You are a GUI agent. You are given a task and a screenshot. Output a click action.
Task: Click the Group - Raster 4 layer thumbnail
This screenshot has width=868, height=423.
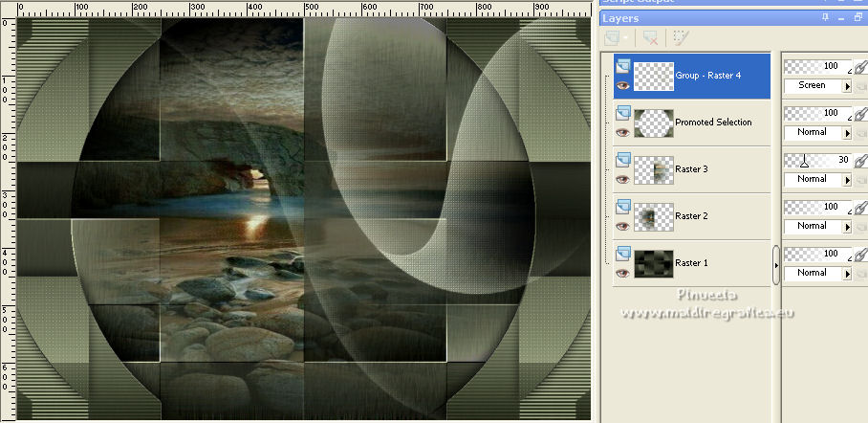point(654,76)
